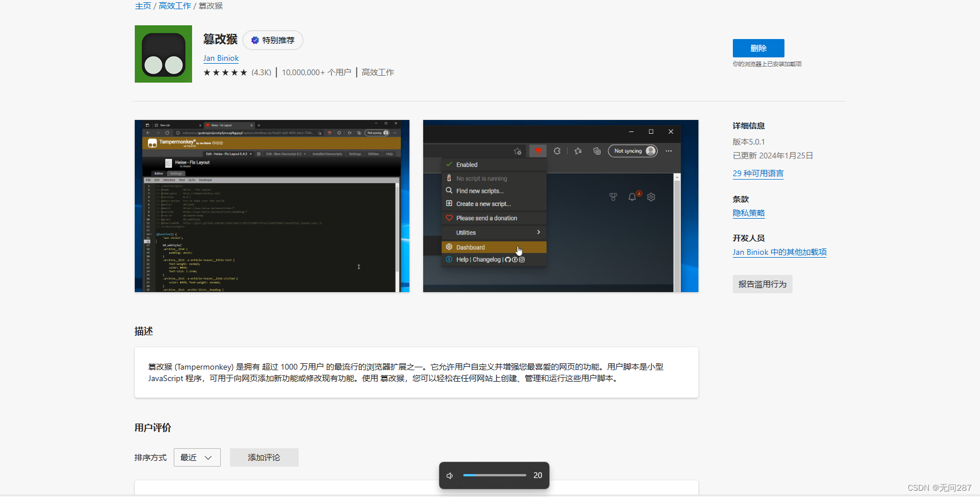Click the verified badge icon next to 特别推荐

pyautogui.click(x=255, y=40)
